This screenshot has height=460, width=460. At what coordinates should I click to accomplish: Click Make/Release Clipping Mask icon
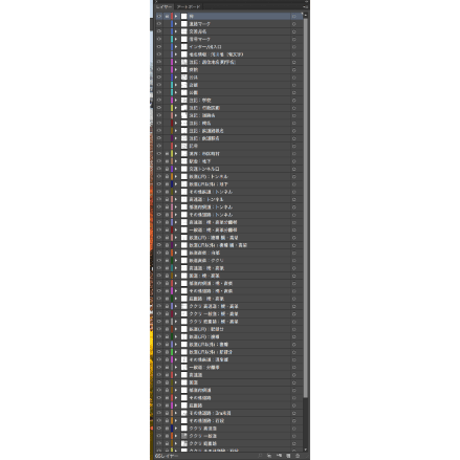point(269,456)
